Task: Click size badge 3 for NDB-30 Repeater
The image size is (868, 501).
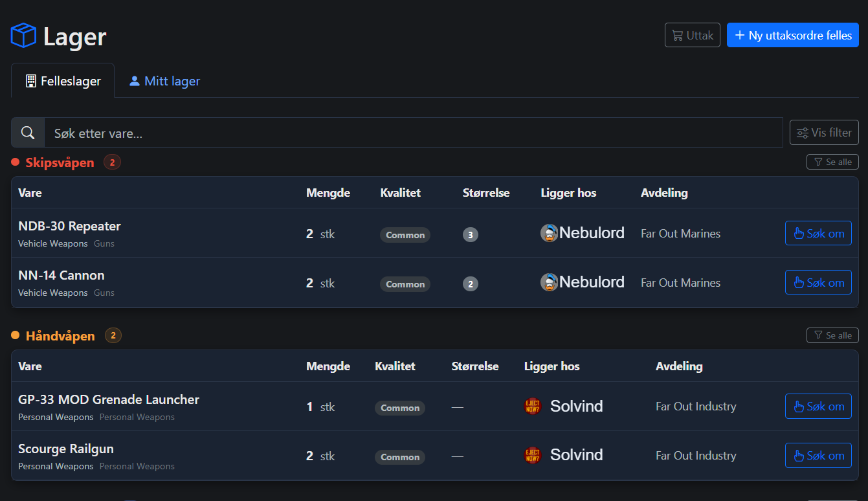Action: (x=471, y=234)
